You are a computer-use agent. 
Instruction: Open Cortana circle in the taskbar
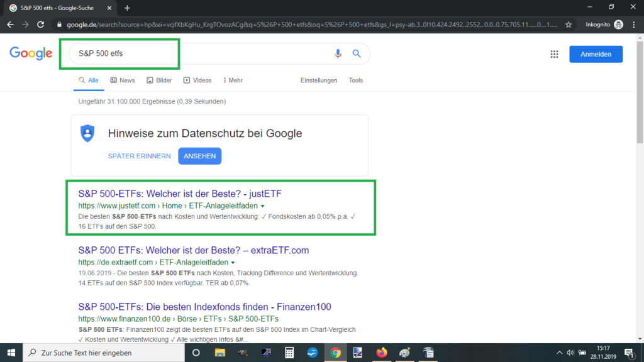pos(196,353)
